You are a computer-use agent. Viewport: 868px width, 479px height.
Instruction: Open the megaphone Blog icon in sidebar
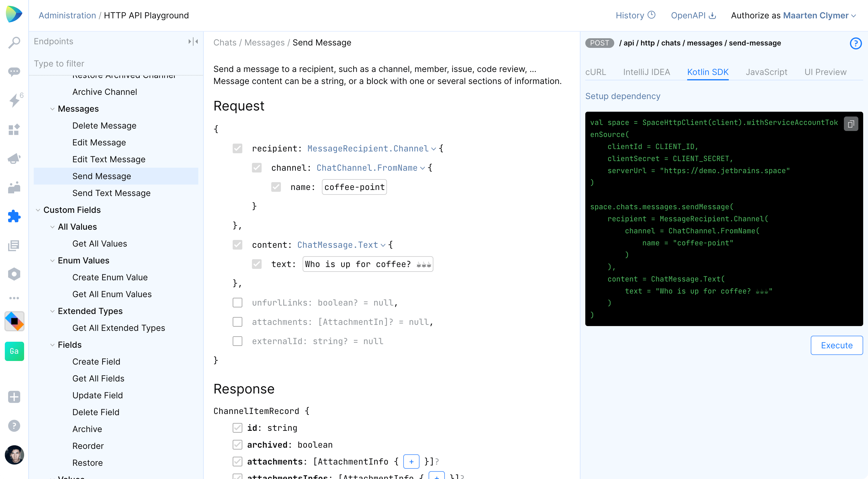(14, 159)
